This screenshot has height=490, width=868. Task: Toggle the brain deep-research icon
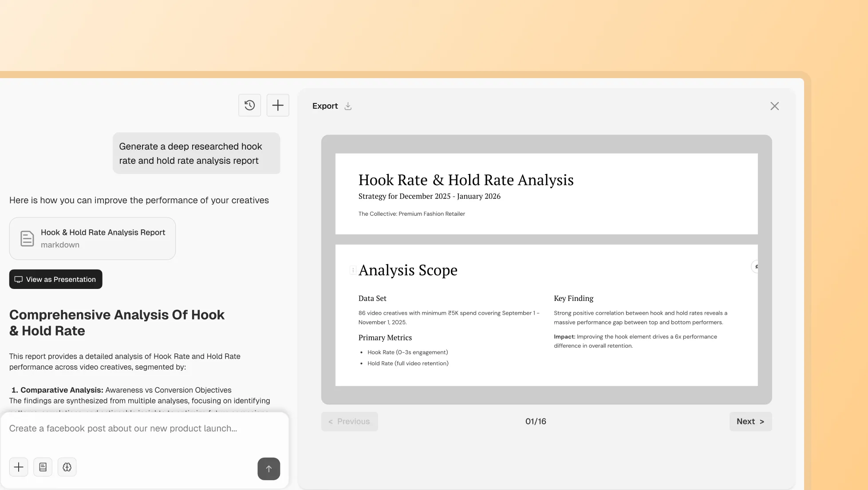coord(67,467)
